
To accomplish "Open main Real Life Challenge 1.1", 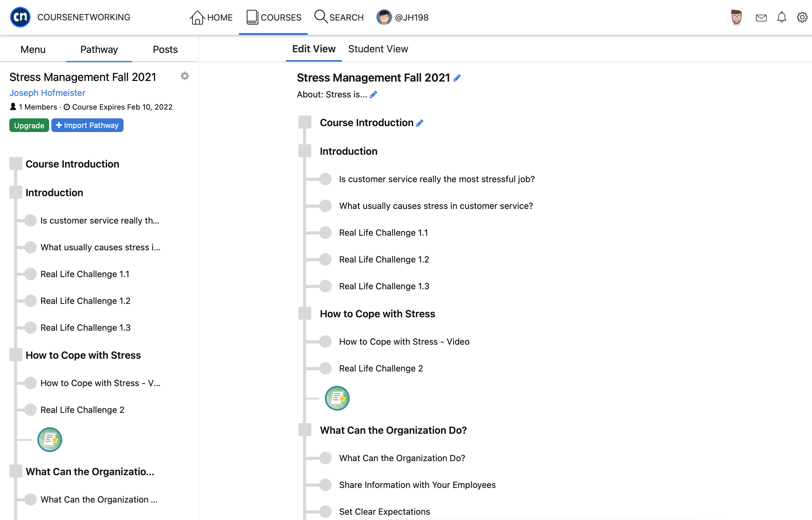I will click(x=384, y=232).
